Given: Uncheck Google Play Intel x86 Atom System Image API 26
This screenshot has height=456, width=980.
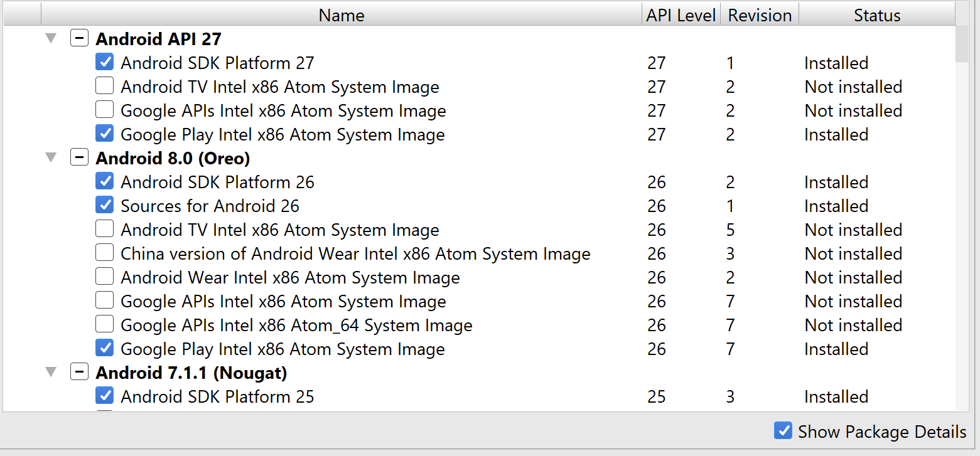Looking at the screenshot, I should pos(104,348).
